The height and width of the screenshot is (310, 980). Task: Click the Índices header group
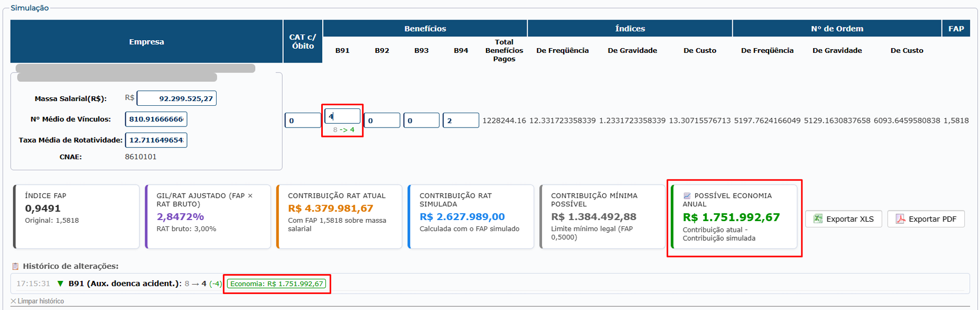coord(630,29)
